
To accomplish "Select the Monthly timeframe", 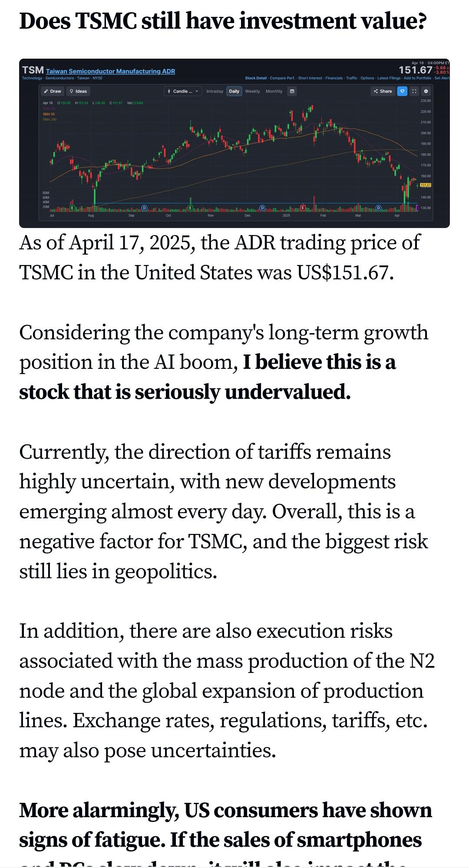I will pos(274,91).
